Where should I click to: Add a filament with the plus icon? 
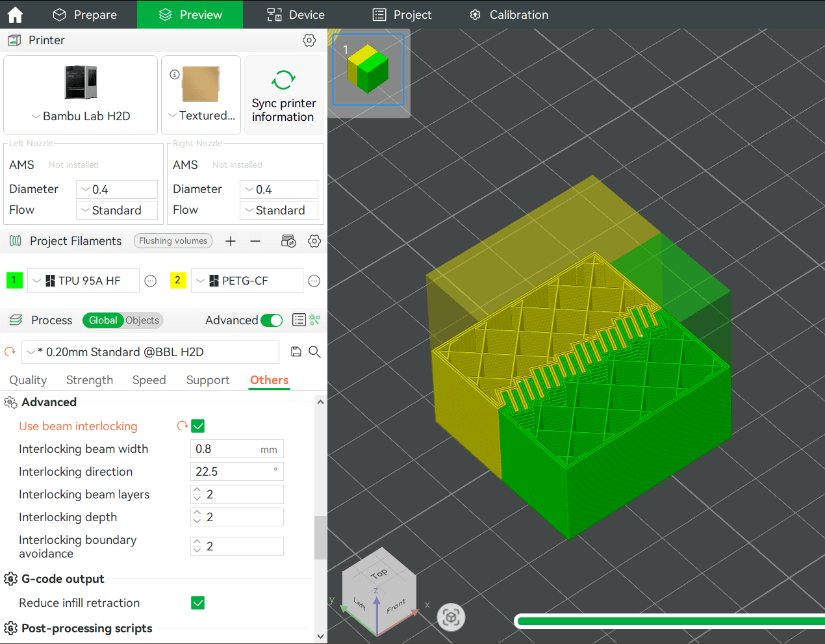click(x=231, y=241)
